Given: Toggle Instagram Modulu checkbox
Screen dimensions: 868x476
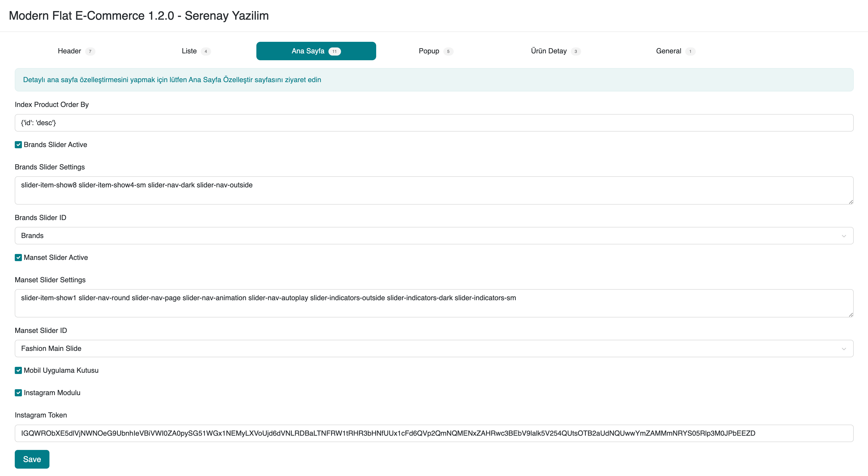Looking at the screenshot, I should click(18, 393).
